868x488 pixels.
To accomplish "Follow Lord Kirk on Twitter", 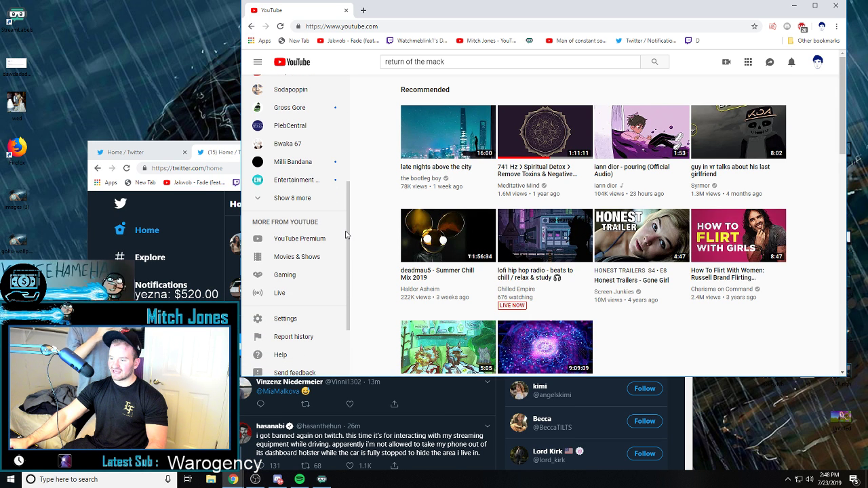I will click(645, 453).
